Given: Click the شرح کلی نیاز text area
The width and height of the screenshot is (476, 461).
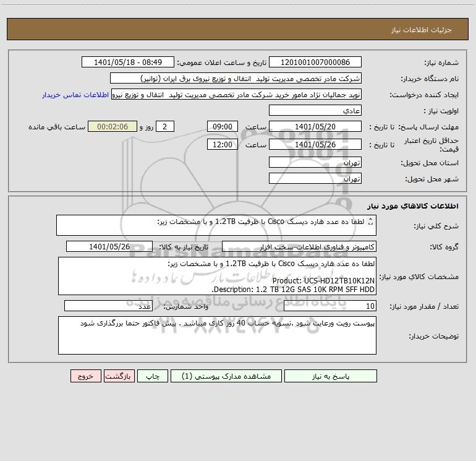Looking at the screenshot, I should point(216,225).
